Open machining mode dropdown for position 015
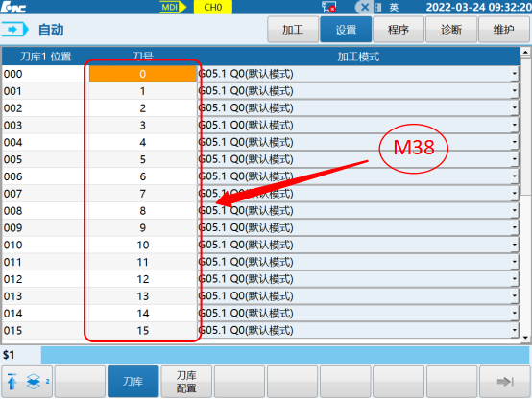The height and width of the screenshot is (399, 532). (515, 330)
